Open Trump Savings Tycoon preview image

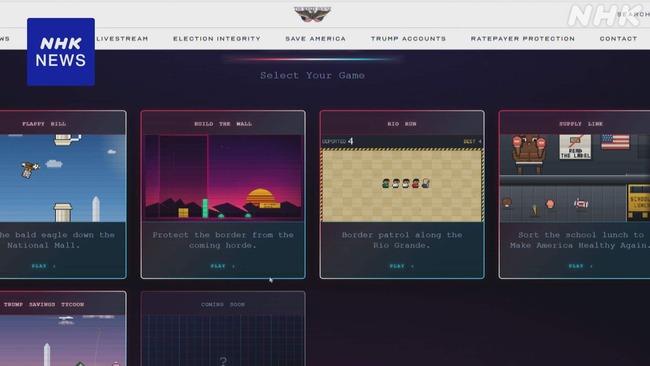tap(63, 340)
